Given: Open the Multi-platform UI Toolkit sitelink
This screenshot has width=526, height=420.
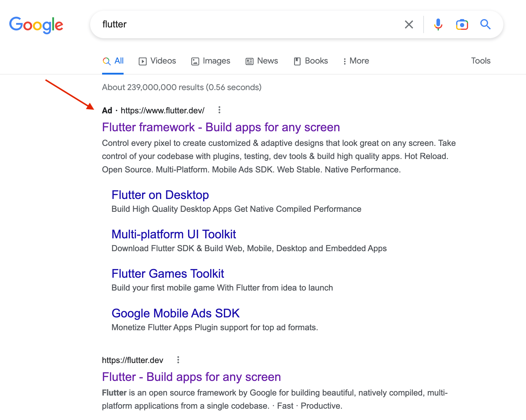Looking at the screenshot, I should [174, 234].
